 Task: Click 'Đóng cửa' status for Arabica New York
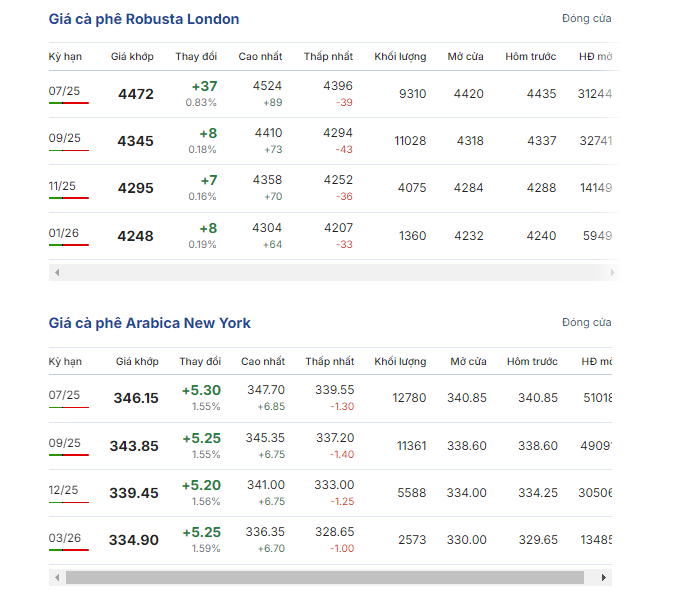point(586,322)
